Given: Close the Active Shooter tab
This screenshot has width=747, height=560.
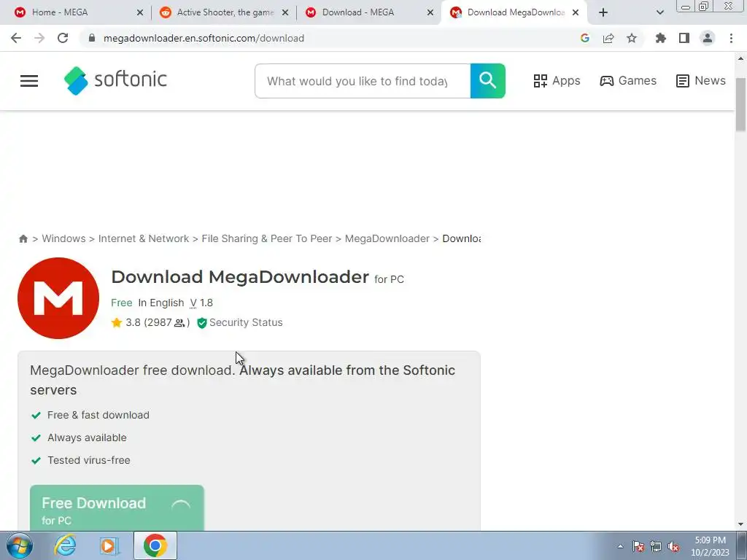Looking at the screenshot, I should [x=285, y=12].
